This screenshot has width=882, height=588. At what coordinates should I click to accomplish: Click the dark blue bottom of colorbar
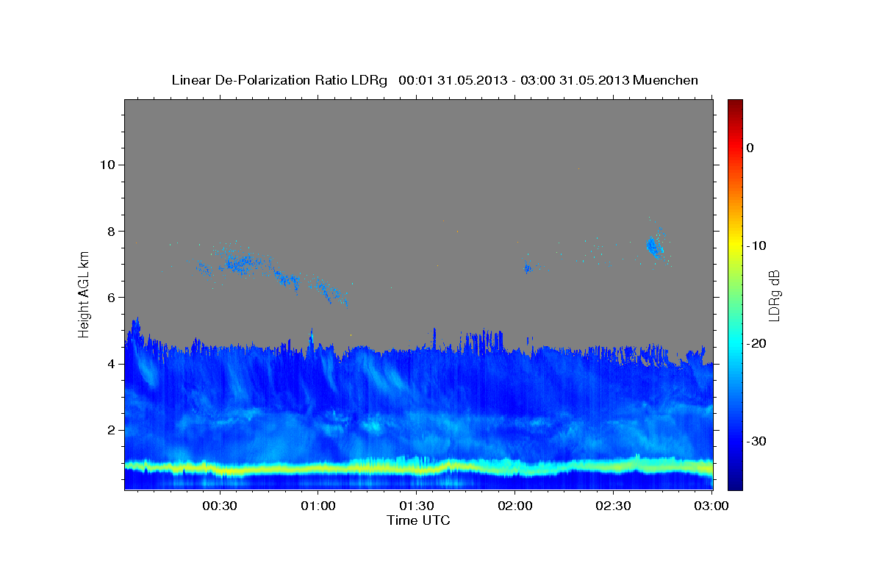pyautogui.click(x=735, y=481)
